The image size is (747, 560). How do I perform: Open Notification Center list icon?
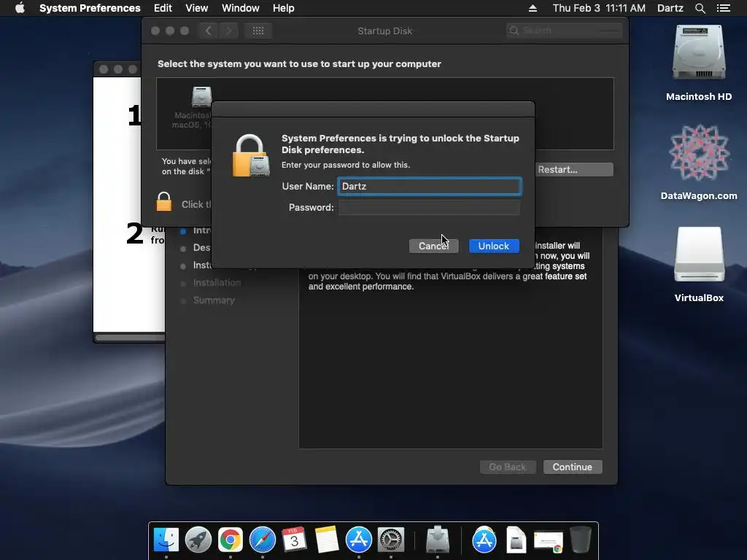tap(723, 8)
